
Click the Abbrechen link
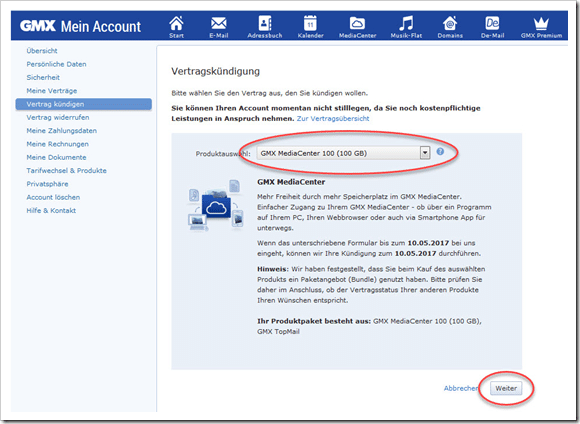[x=461, y=388]
